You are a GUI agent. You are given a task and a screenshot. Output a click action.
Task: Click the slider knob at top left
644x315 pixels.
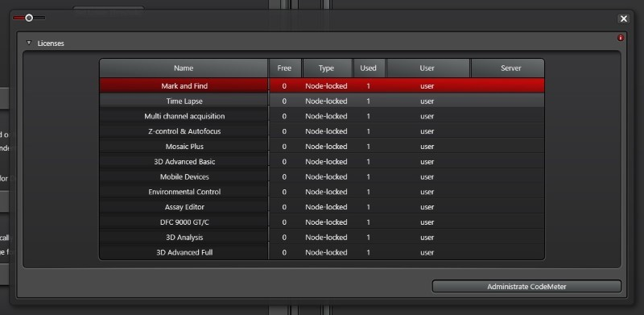click(x=29, y=18)
